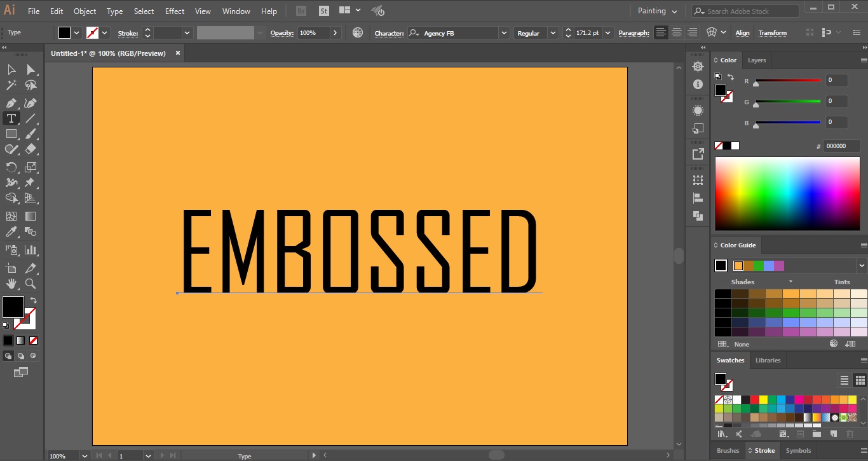Select the Eyedropper tool

11,231
